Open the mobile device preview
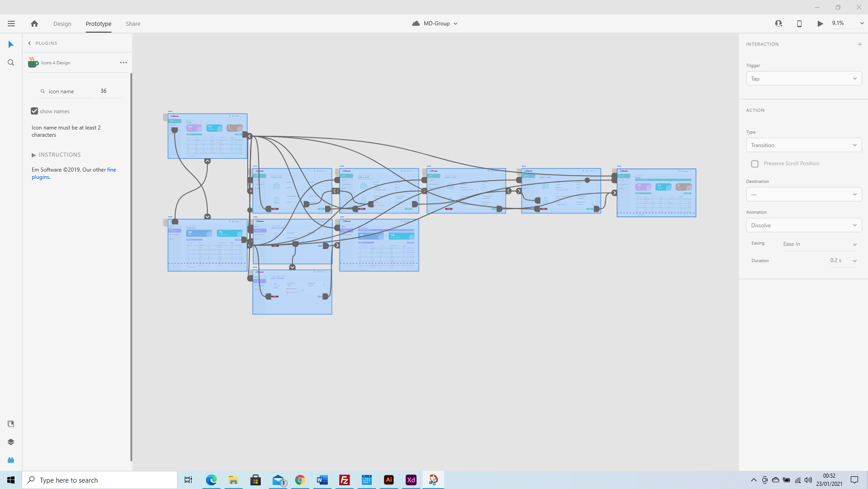The width and height of the screenshot is (868, 489). pos(799,24)
